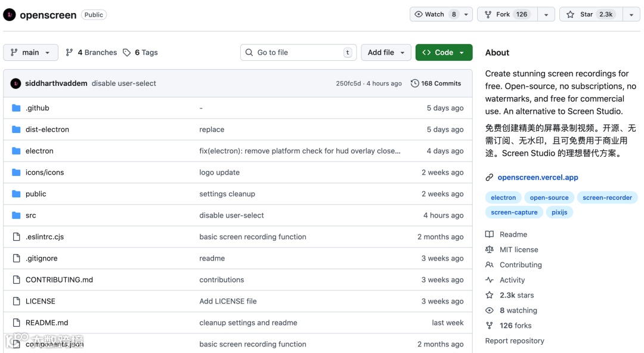Open the fix(electron) hud overlay commit message
This screenshot has height=353, width=644.
click(x=300, y=151)
